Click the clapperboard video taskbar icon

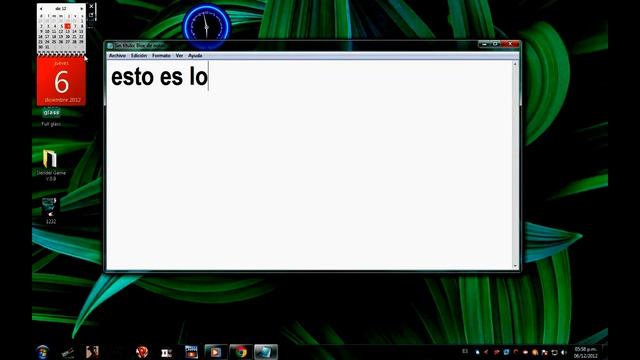[191, 352]
